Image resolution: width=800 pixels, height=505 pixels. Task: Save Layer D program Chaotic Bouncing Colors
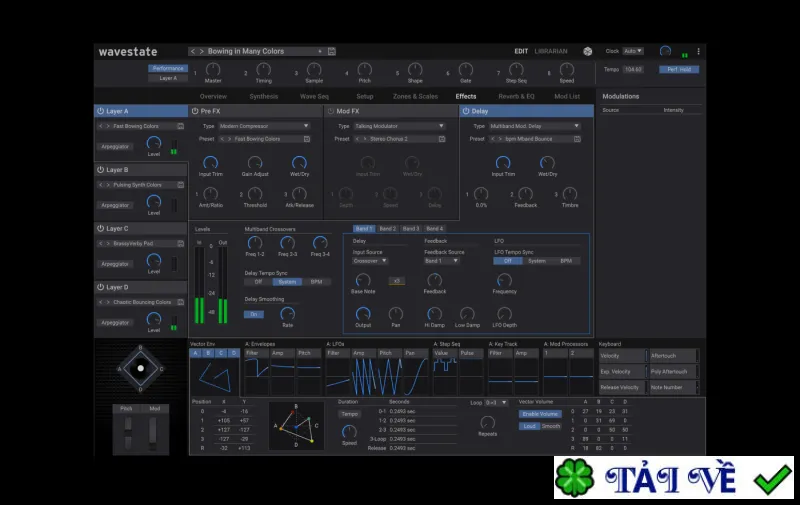181,302
